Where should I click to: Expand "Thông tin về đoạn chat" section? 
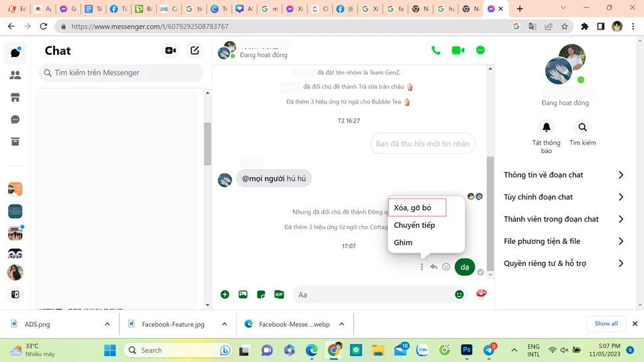click(564, 175)
